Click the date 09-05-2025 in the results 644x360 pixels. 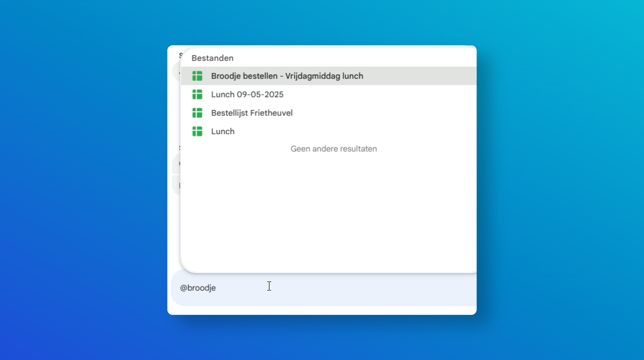tap(260, 94)
